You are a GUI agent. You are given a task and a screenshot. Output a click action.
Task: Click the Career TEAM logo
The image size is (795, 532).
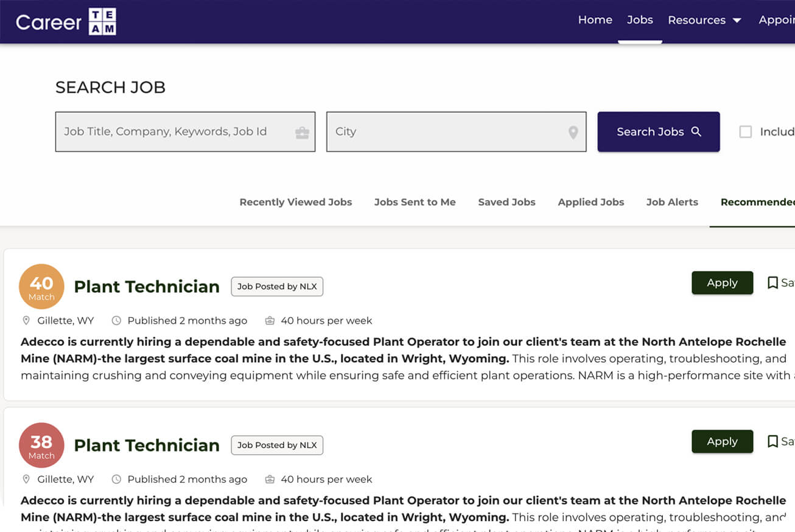tap(66, 22)
